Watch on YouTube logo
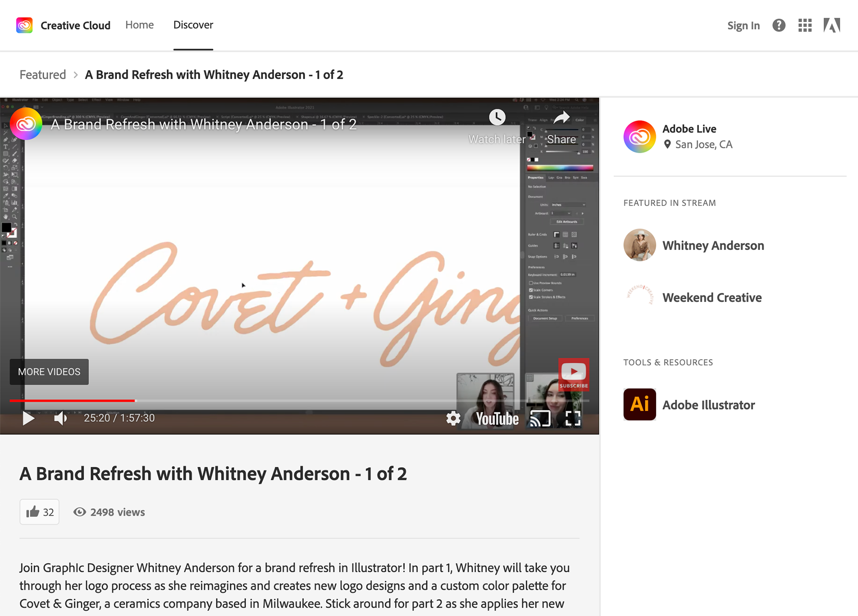The width and height of the screenshot is (858, 616). coord(497,419)
